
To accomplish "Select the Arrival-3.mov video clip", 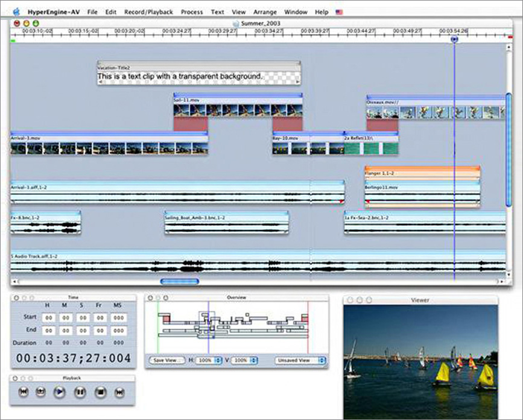I will pyautogui.click(x=109, y=143).
